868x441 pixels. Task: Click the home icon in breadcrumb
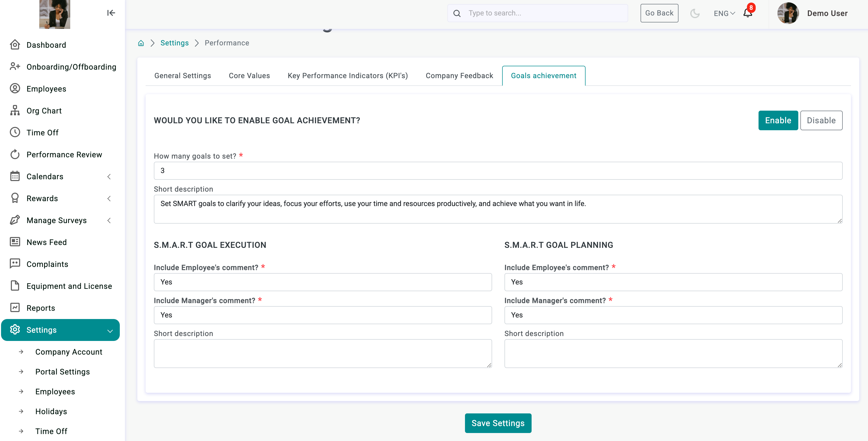coord(141,43)
